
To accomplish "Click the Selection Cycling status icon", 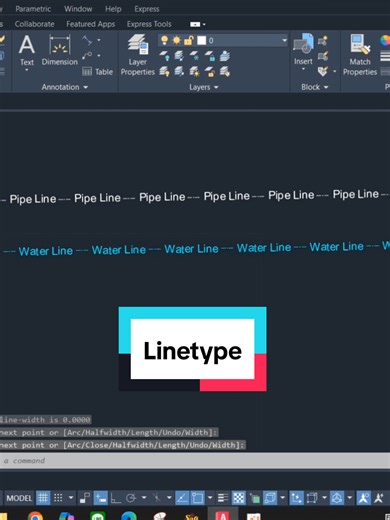I will coord(255,498).
